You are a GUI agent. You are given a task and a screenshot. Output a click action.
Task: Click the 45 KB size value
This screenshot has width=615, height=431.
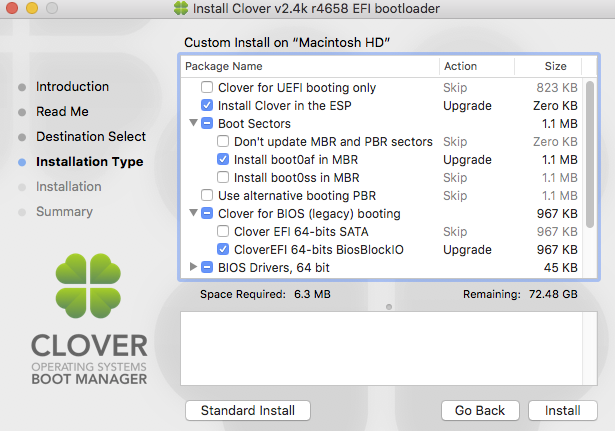(x=560, y=267)
